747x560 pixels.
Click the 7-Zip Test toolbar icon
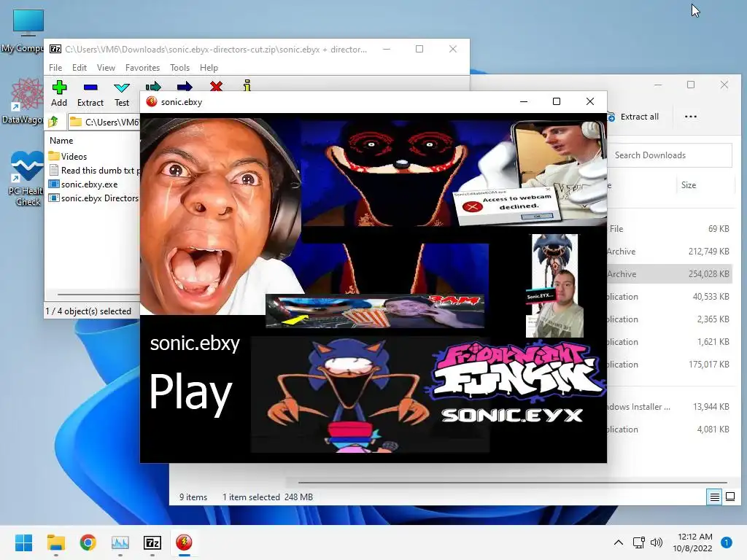click(122, 87)
